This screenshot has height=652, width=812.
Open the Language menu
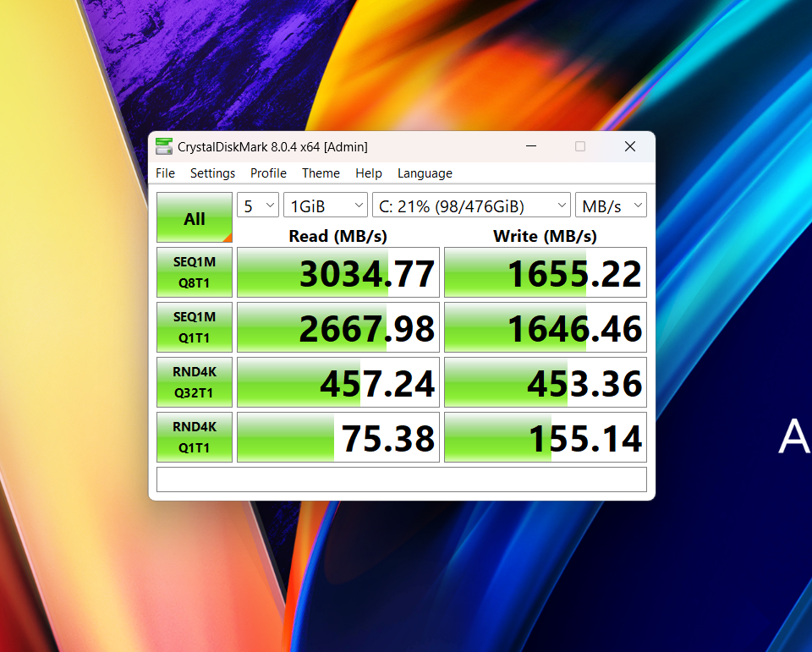click(x=425, y=173)
